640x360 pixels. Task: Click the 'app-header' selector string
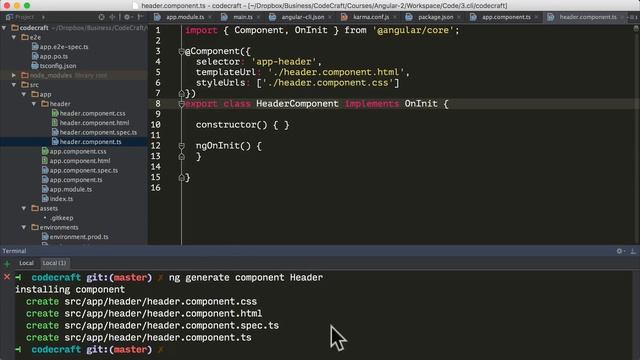coord(284,62)
